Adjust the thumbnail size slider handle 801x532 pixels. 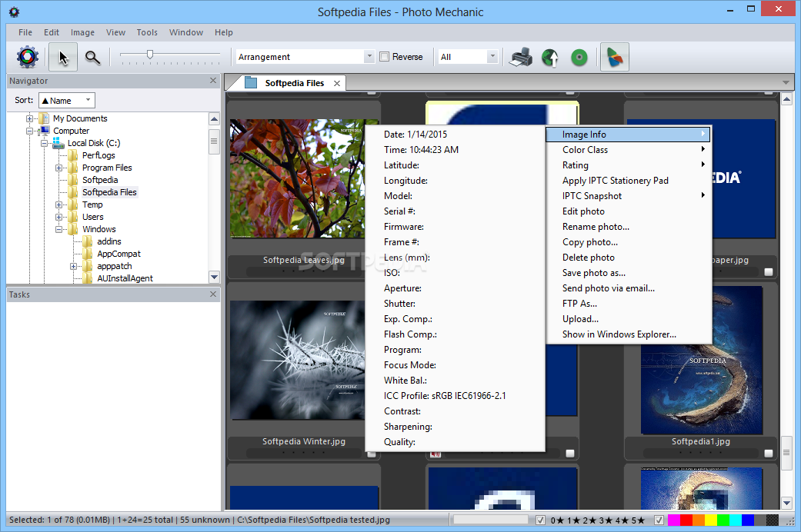(150, 54)
